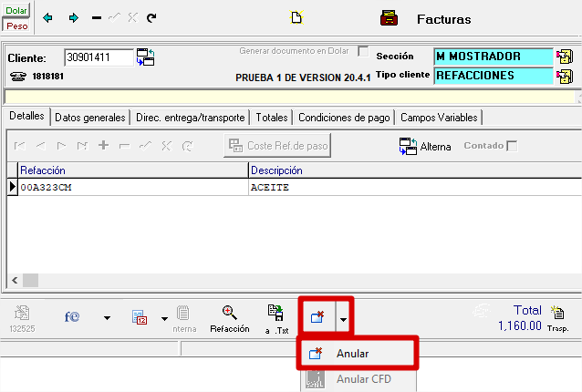Click the Descripción column header
Screen dimensions: 582x392
click(416, 170)
